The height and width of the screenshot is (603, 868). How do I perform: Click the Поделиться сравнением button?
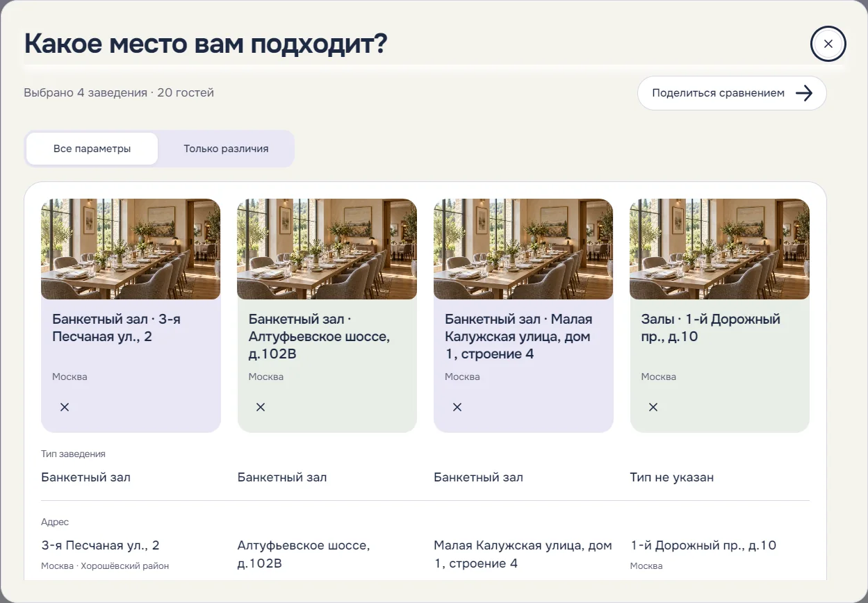(x=732, y=93)
